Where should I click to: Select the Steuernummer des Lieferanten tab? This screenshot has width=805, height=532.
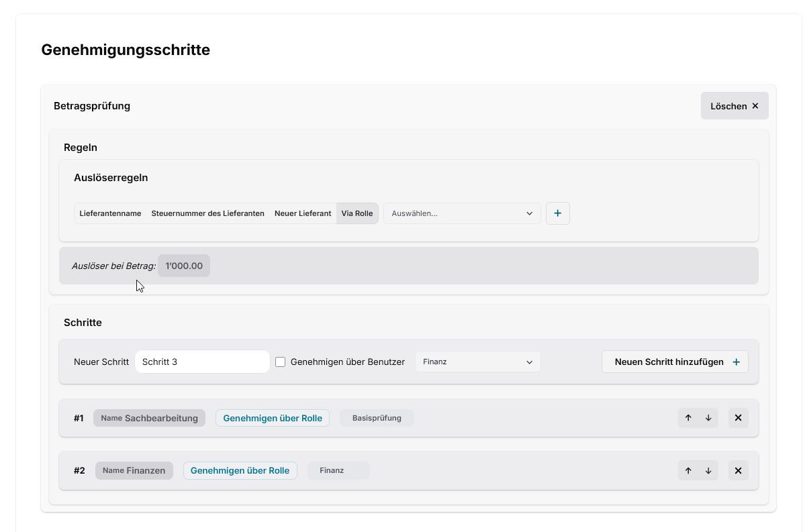click(207, 213)
